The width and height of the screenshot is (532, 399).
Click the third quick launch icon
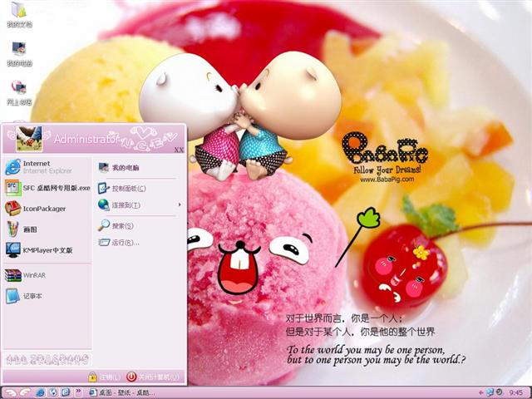66,392
